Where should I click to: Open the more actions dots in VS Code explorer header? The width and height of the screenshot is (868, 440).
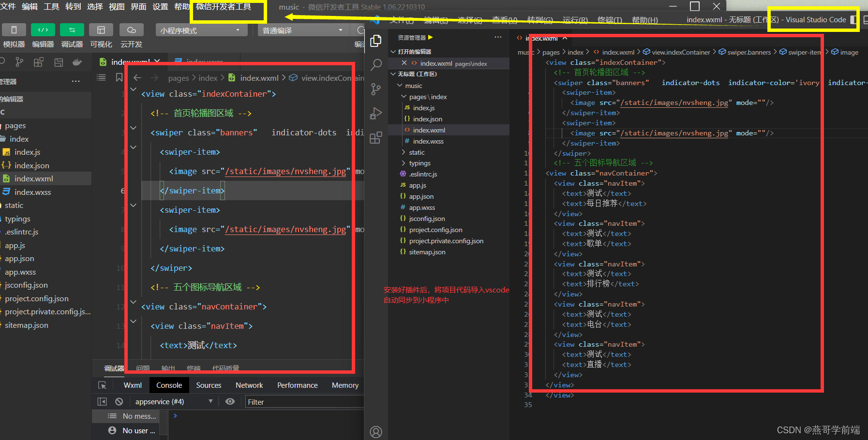click(498, 37)
